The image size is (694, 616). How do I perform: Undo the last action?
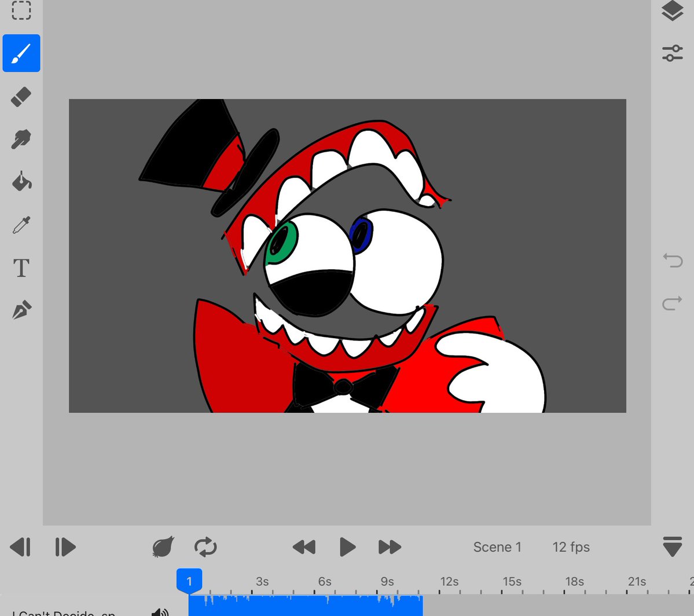673,261
